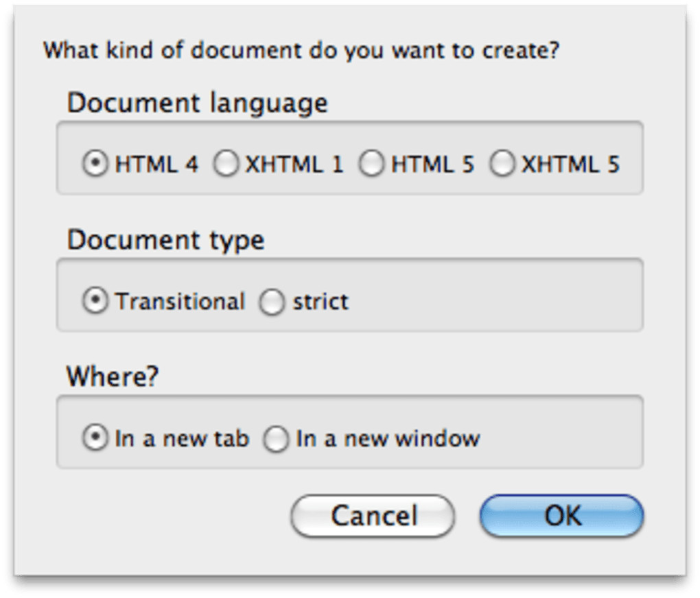Click the XHTML 5 text label
700x598 pixels.
click(x=570, y=165)
